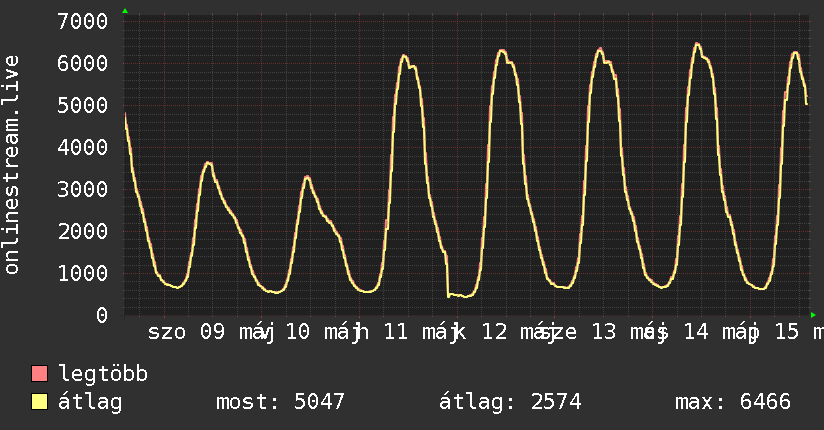The image size is (824, 430).
Task: Click the curve peak on 14 máj
Action: click(697, 44)
